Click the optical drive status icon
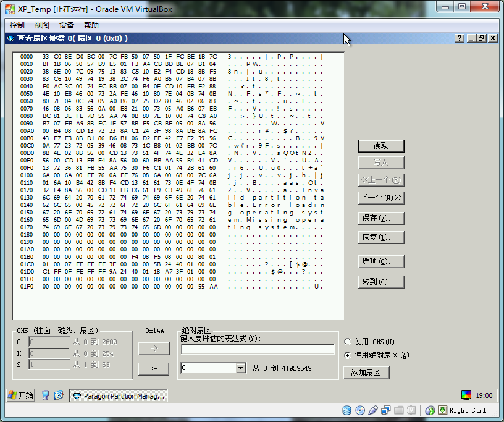This screenshot has height=422, width=504. click(360, 410)
